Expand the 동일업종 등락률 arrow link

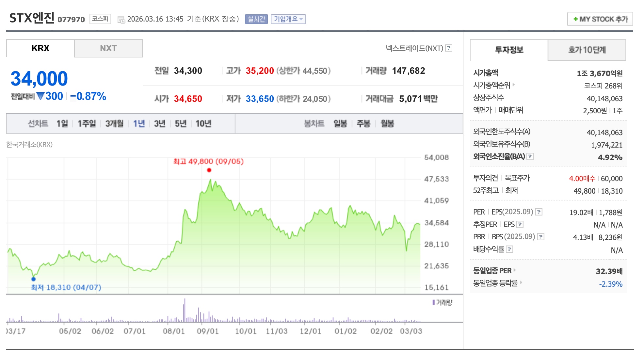point(521,282)
